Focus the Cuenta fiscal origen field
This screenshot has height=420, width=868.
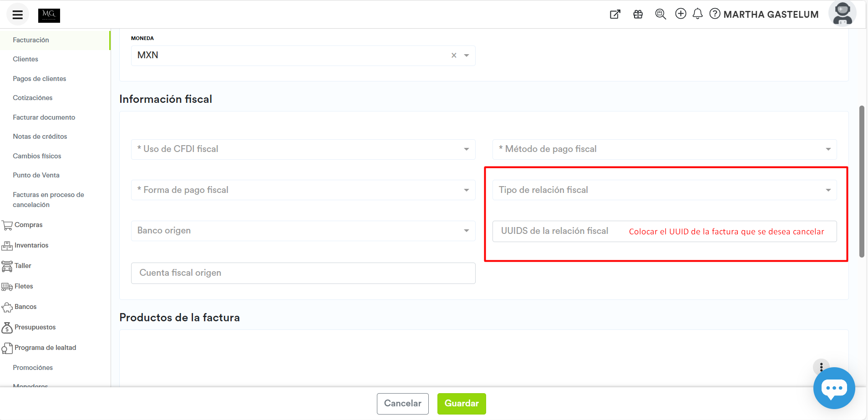pyautogui.click(x=303, y=273)
